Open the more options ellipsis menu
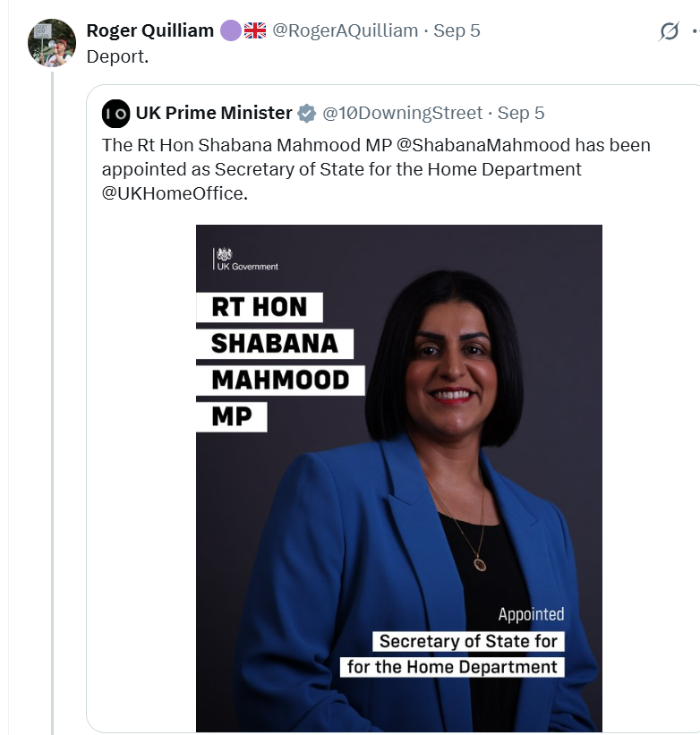 pos(694,31)
